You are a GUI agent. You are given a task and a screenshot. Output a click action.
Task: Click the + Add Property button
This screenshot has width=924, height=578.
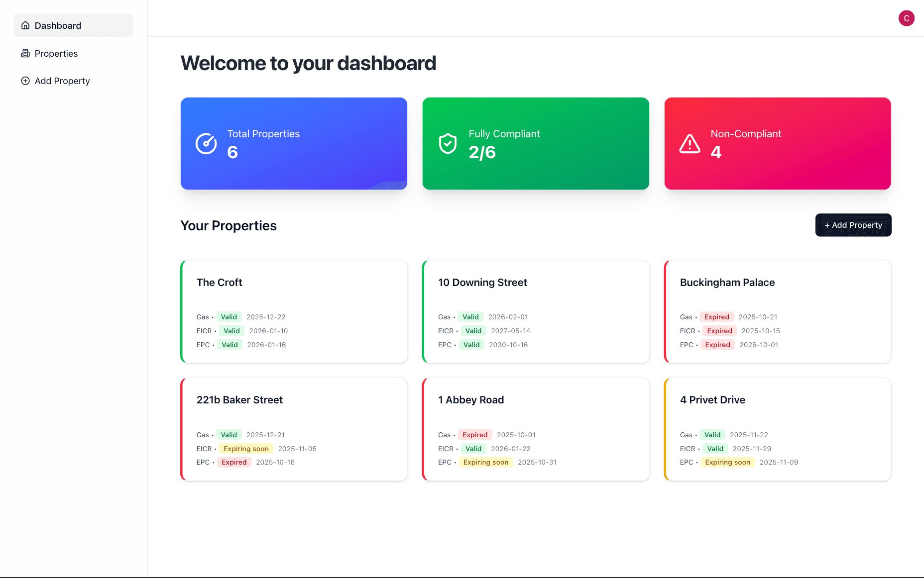(x=853, y=225)
